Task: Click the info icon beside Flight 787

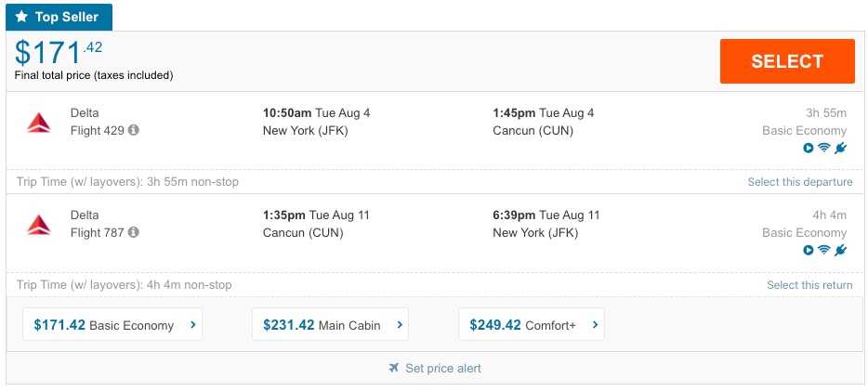Action: (x=134, y=232)
